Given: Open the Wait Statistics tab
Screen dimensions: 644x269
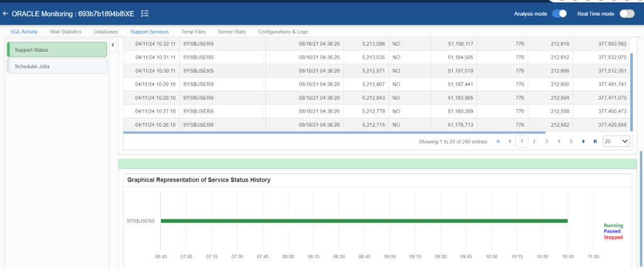Looking at the screenshot, I should coord(65,31).
